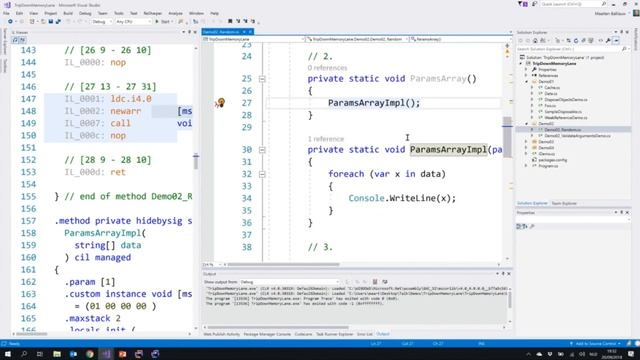Viewport: 640px width, 360px height.
Task: Toggle word wrap icon in Output toolbar
Action: click(x=384, y=282)
